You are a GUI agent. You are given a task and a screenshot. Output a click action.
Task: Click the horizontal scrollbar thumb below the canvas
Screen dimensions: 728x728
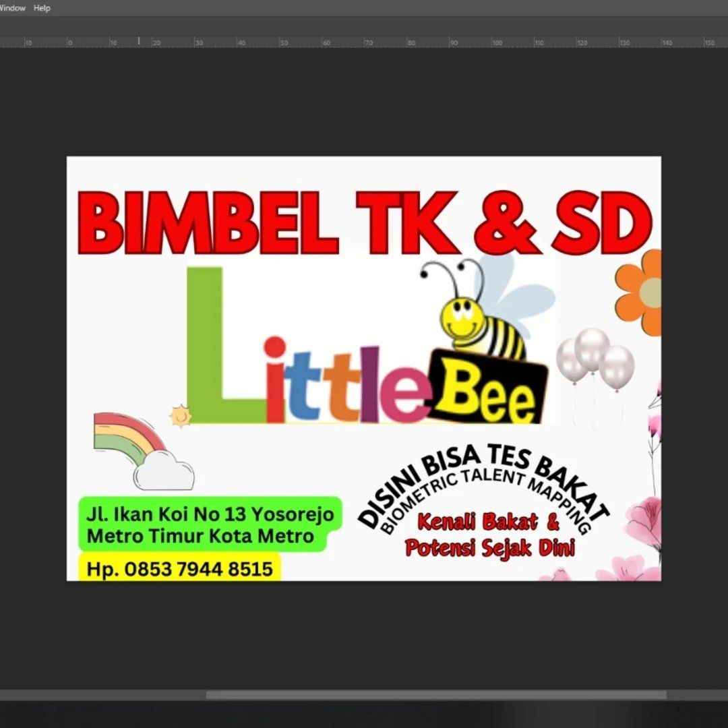click(436, 694)
